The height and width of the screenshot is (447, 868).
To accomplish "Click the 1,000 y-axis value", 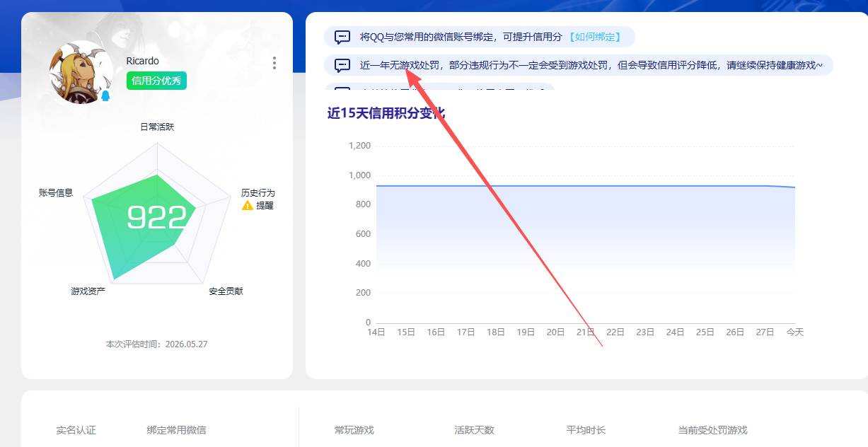I will click(359, 175).
